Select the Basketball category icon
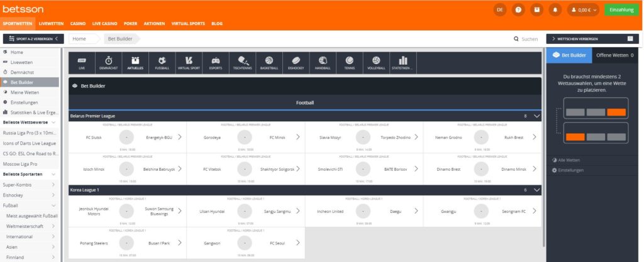Image resolution: width=644 pixels, height=262 pixels. [269, 63]
